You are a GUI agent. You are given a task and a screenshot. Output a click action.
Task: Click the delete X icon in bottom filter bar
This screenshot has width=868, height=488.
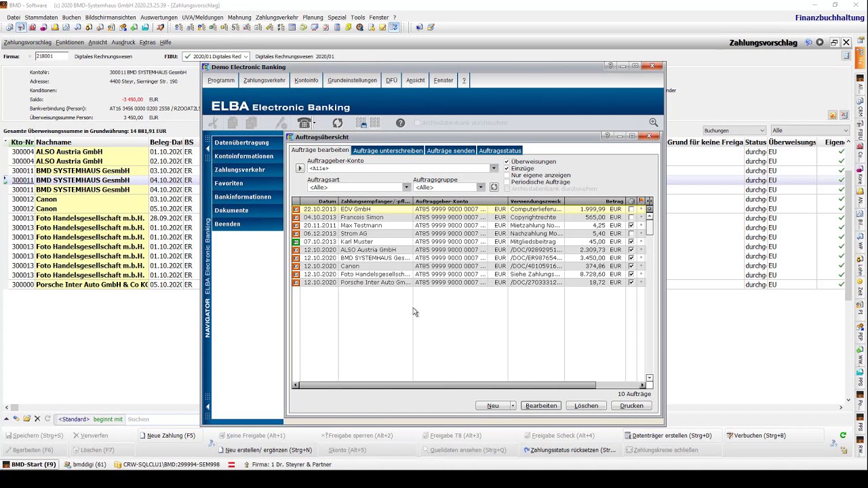pyautogui.click(x=37, y=419)
